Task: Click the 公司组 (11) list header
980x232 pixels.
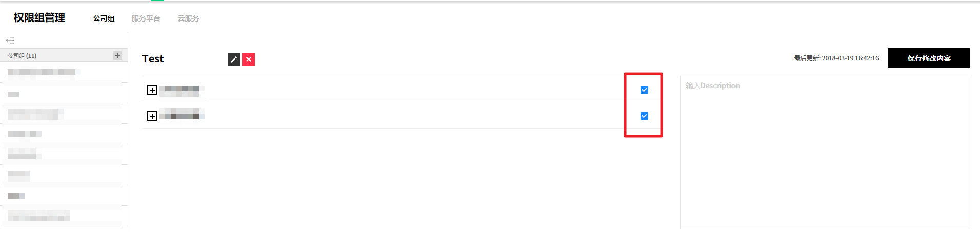Action: [22, 56]
